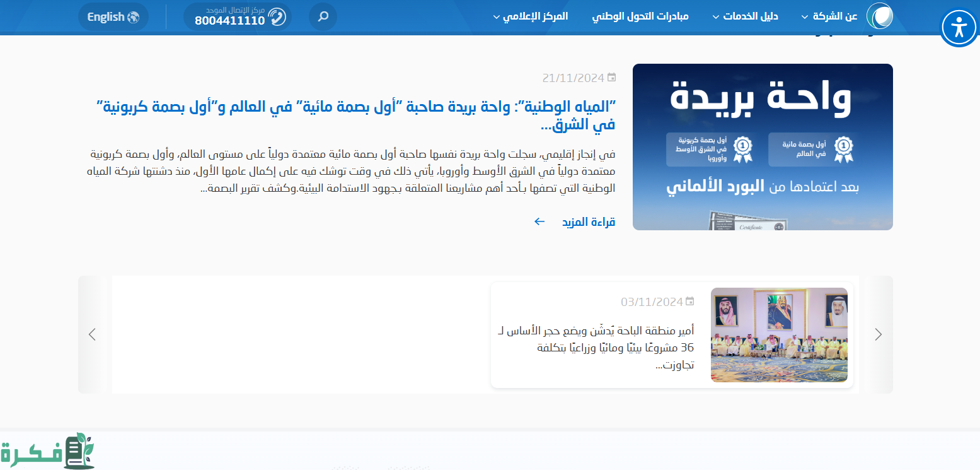980x470 pixels.
Task: Click the green Fikra logo
Action: coord(47,452)
